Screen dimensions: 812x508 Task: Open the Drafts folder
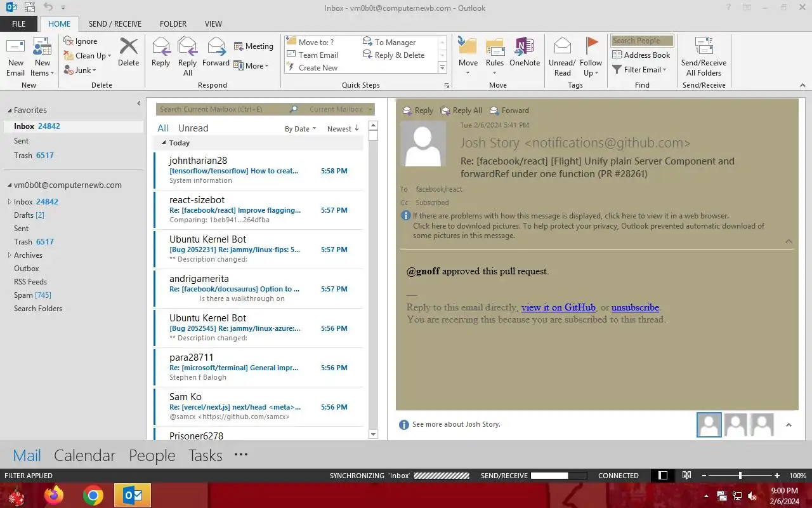pyautogui.click(x=29, y=215)
